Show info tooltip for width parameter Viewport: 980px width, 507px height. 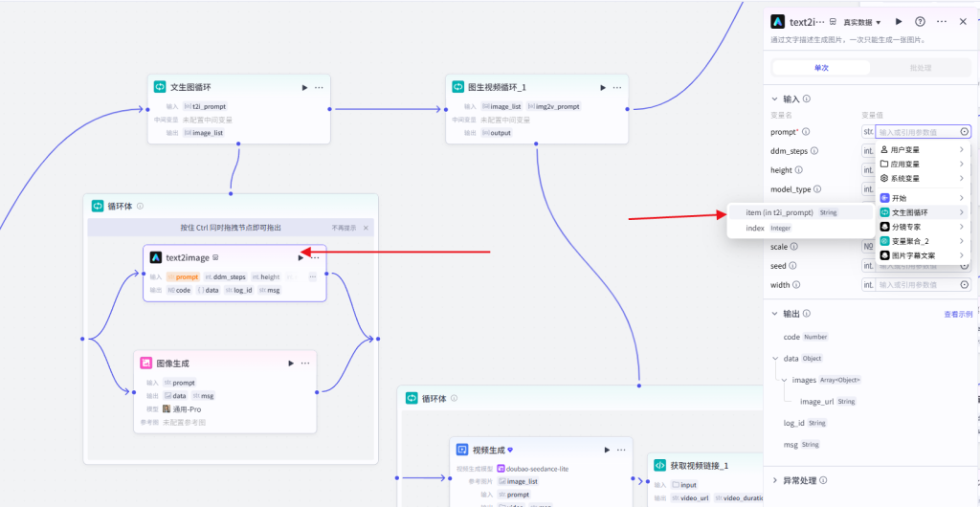(796, 285)
